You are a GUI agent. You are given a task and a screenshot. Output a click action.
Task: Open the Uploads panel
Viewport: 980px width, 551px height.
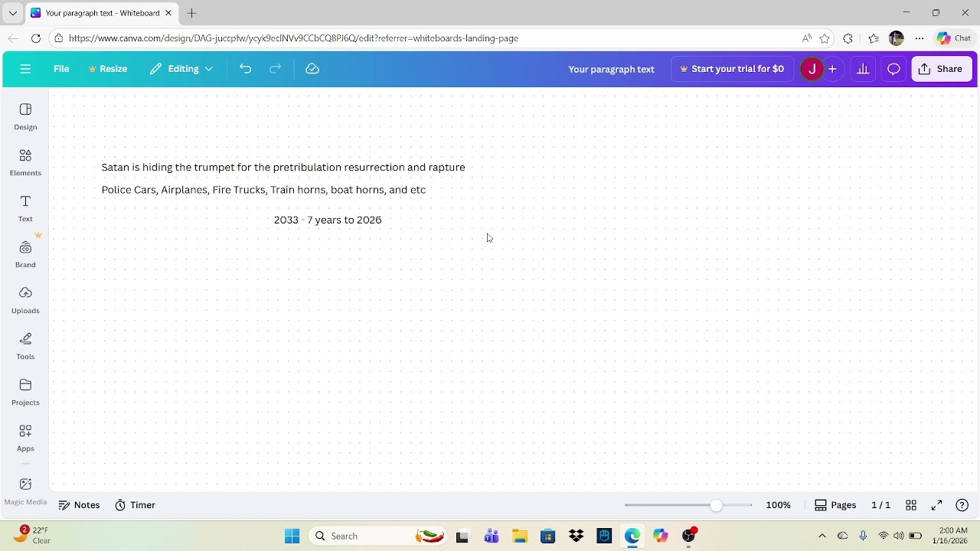click(25, 300)
